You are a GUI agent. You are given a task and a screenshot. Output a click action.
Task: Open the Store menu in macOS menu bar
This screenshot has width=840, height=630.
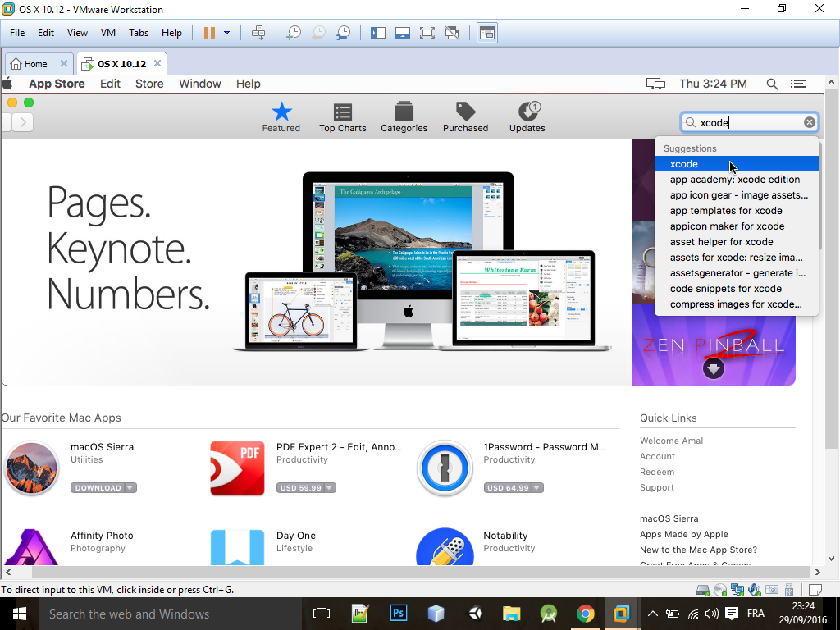149,84
